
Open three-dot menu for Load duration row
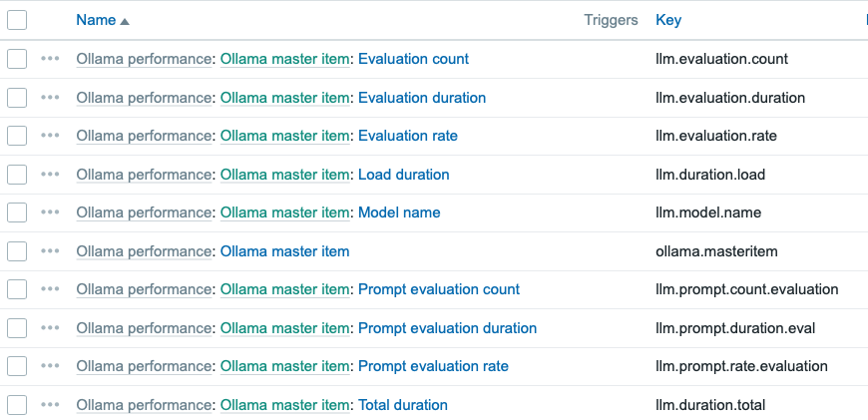point(50,175)
